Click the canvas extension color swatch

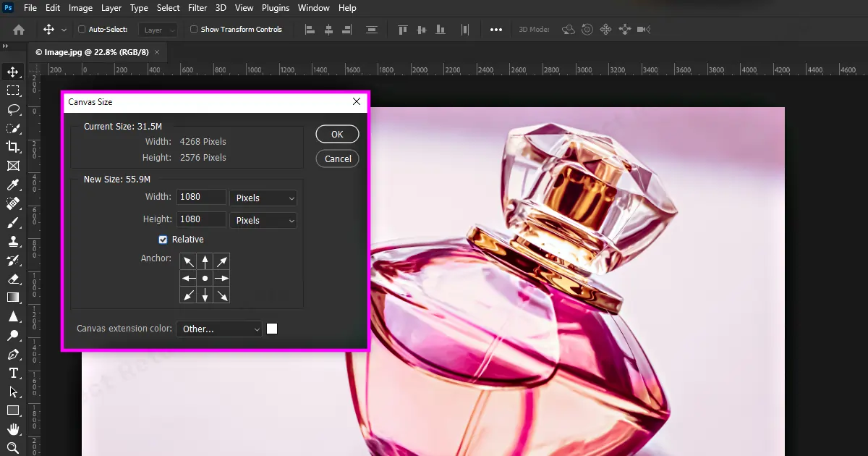272,329
